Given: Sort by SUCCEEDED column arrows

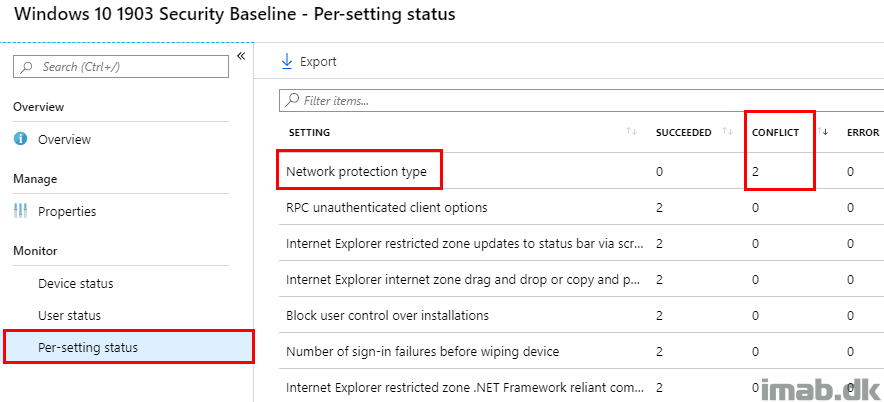Looking at the screenshot, I should pyautogui.click(x=727, y=132).
